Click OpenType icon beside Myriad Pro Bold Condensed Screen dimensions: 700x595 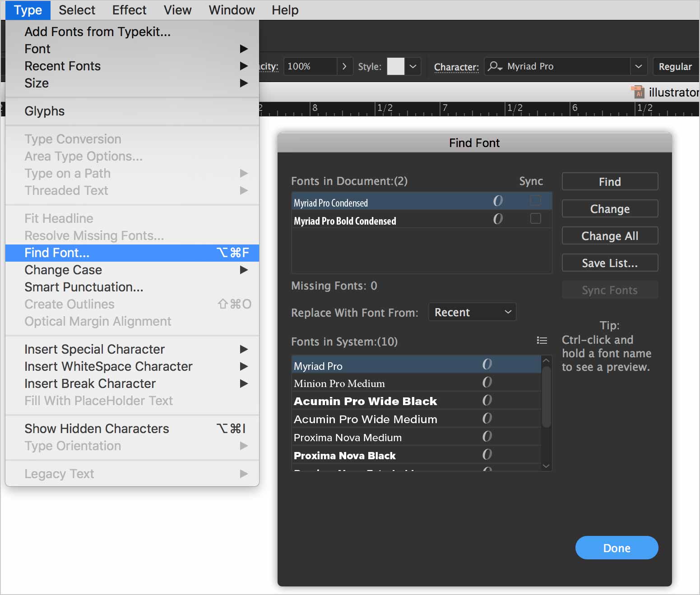[x=498, y=219]
